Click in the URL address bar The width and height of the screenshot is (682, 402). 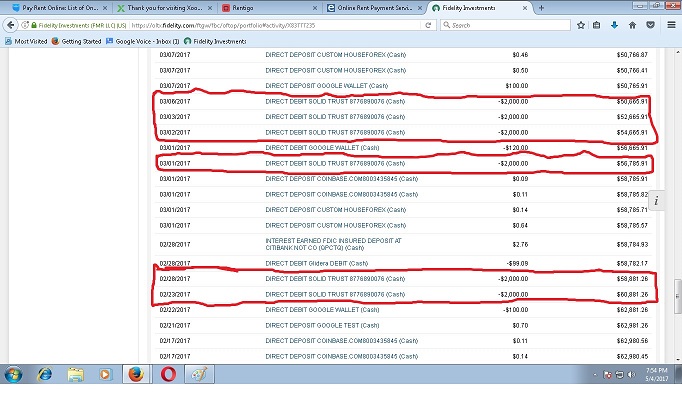[274, 25]
